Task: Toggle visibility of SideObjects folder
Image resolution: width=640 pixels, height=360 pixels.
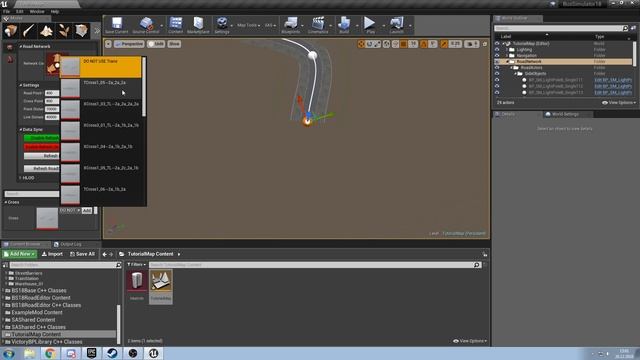Action: [x=497, y=74]
